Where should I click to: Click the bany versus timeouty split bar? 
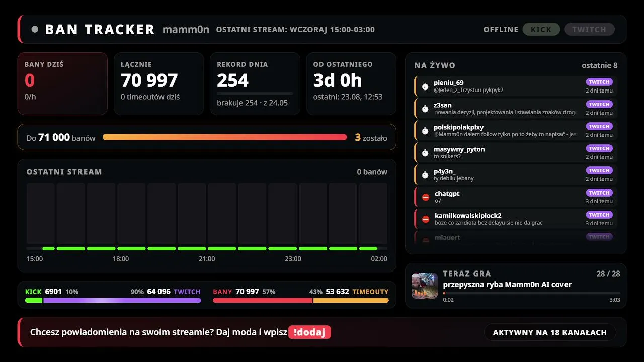301,300
